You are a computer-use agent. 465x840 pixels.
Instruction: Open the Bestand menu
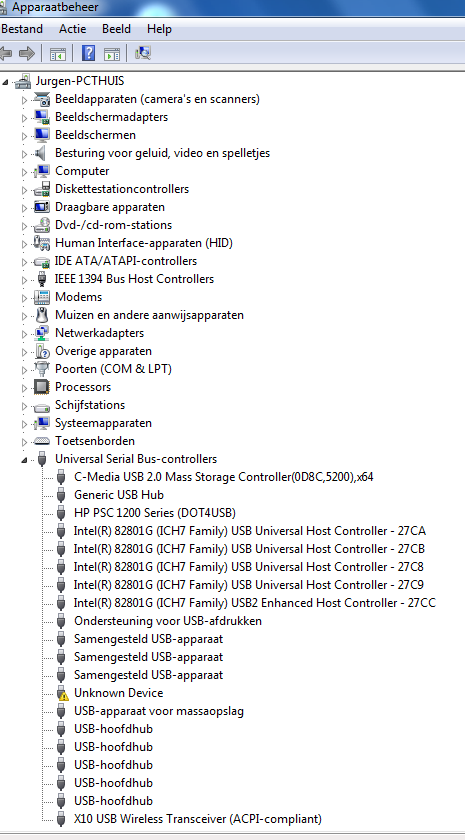coord(22,29)
